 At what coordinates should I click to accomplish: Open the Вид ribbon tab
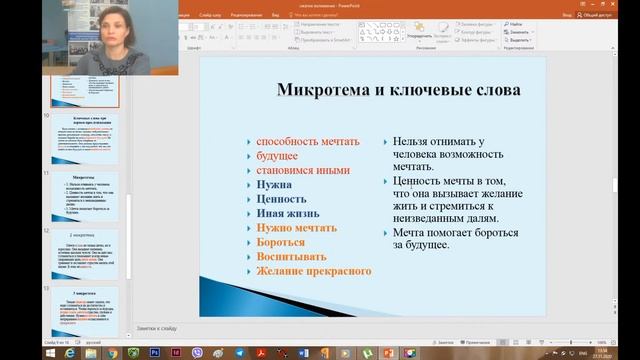pyautogui.click(x=276, y=15)
